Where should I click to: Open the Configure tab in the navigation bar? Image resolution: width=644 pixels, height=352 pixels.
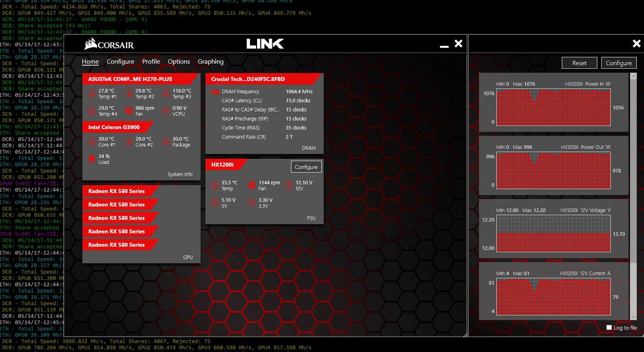click(121, 62)
